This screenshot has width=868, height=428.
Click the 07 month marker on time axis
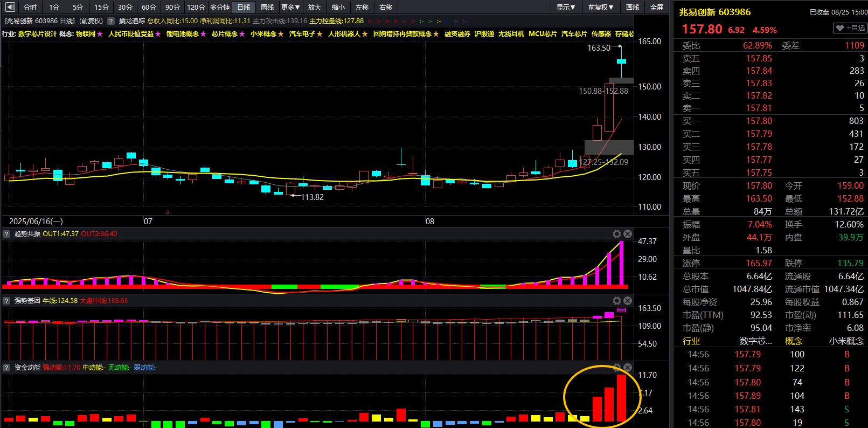pyautogui.click(x=148, y=222)
